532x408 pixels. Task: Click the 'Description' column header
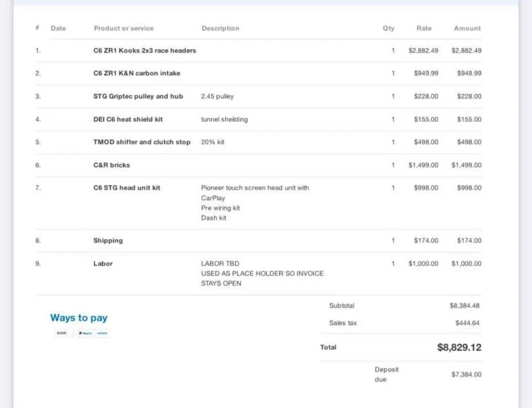pyautogui.click(x=221, y=28)
